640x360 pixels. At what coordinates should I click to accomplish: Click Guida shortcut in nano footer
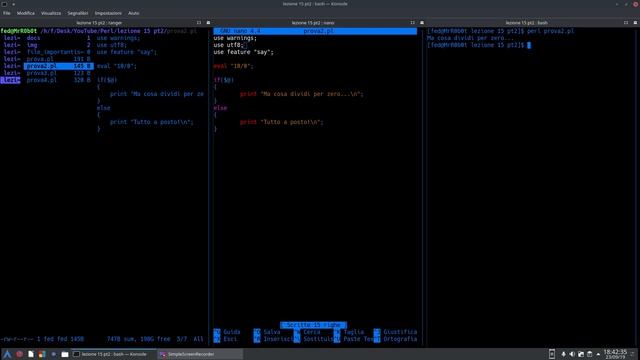coord(227,332)
